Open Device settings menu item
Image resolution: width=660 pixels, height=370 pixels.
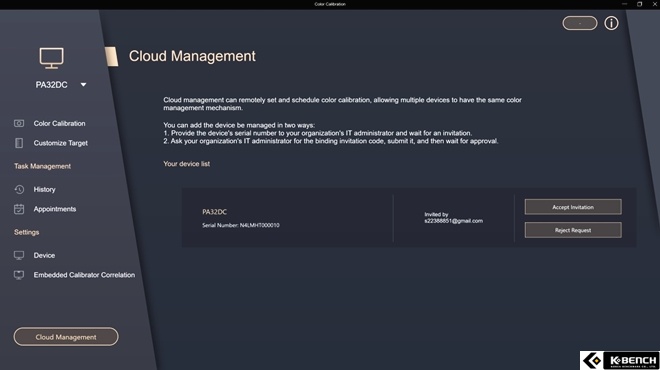(44, 255)
